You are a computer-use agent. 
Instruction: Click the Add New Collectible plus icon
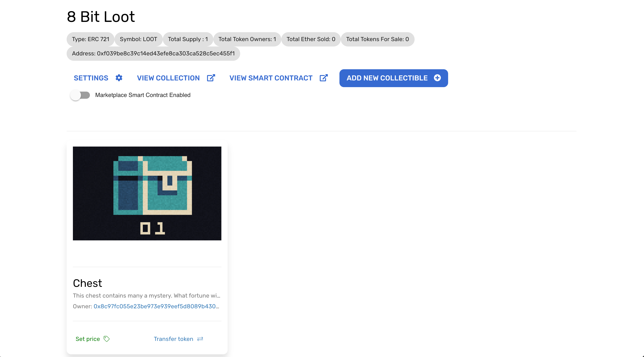(x=437, y=78)
